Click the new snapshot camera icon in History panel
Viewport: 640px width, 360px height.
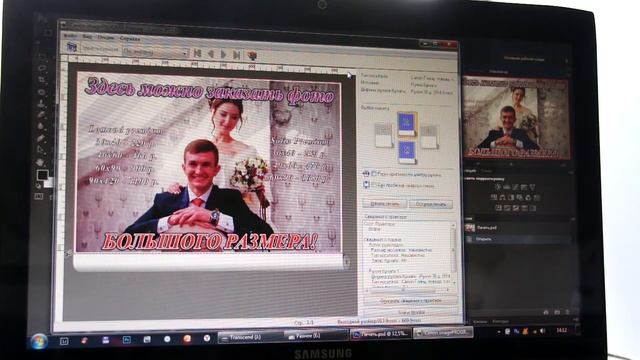[557, 312]
